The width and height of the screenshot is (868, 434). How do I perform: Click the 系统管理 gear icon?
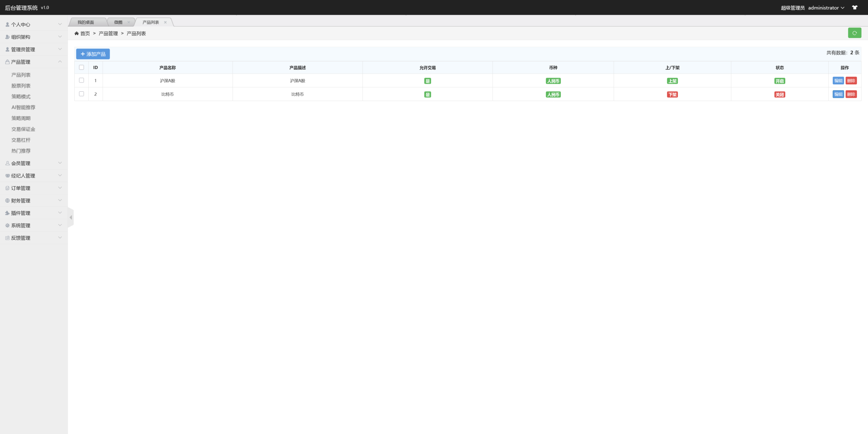pos(7,225)
